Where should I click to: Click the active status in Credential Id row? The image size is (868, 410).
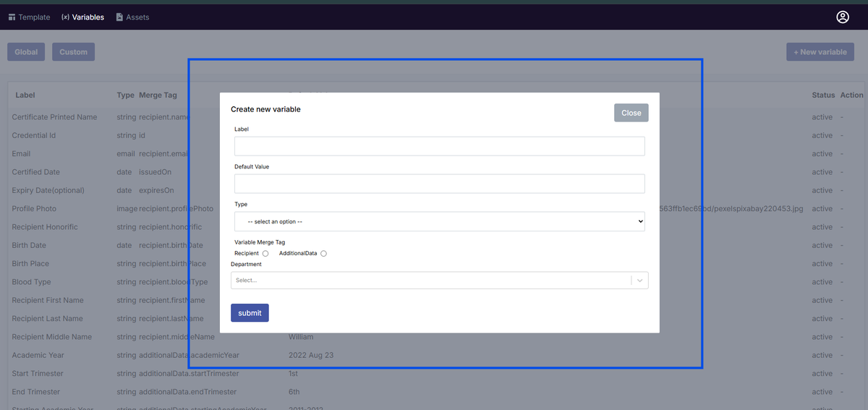[x=822, y=135]
